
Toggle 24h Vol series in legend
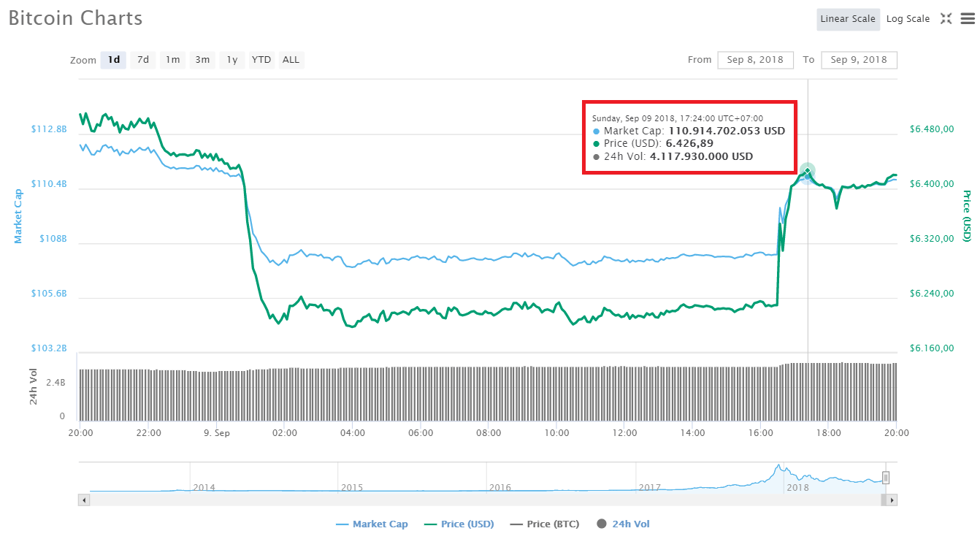click(x=623, y=524)
